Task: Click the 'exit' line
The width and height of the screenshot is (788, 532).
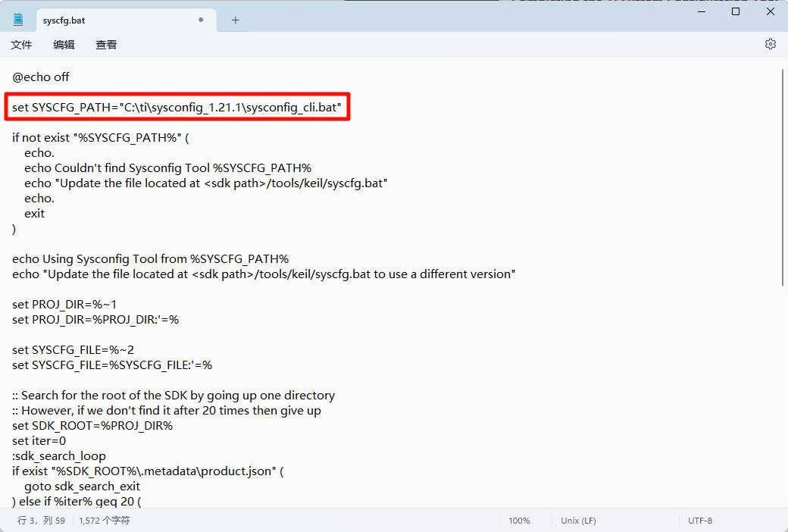Action: [35, 213]
